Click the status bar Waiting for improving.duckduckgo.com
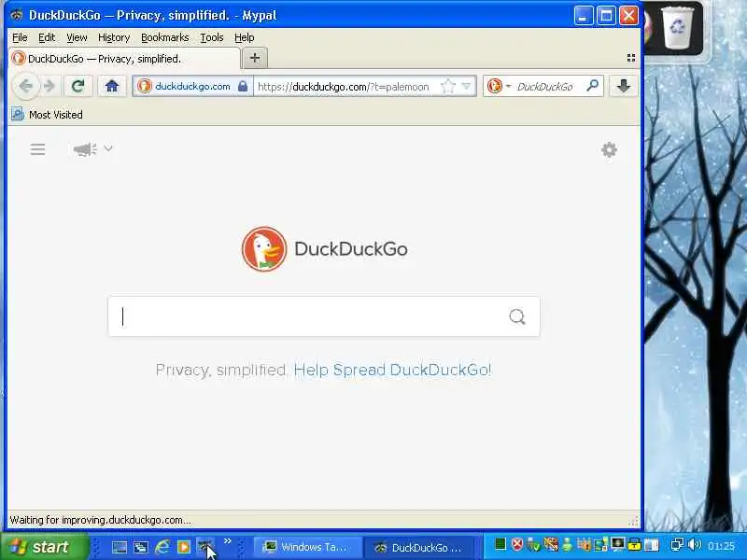747x560 pixels. [x=101, y=520]
